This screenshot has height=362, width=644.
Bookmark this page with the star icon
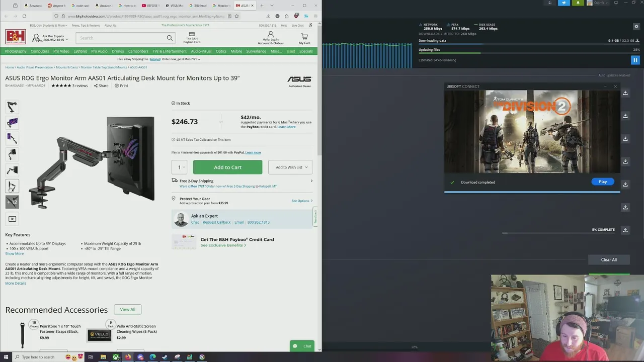[236, 16]
